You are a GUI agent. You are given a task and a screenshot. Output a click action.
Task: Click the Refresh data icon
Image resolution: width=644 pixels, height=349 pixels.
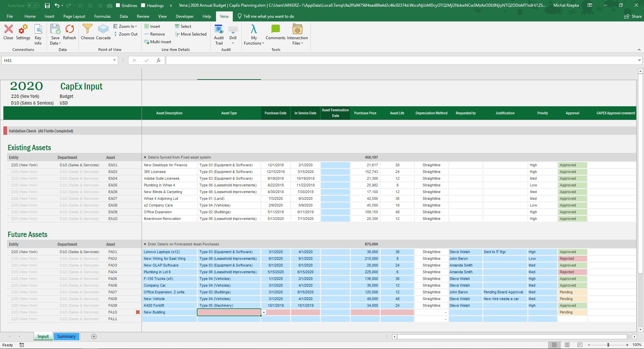pyautogui.click(x=69, y=30)
